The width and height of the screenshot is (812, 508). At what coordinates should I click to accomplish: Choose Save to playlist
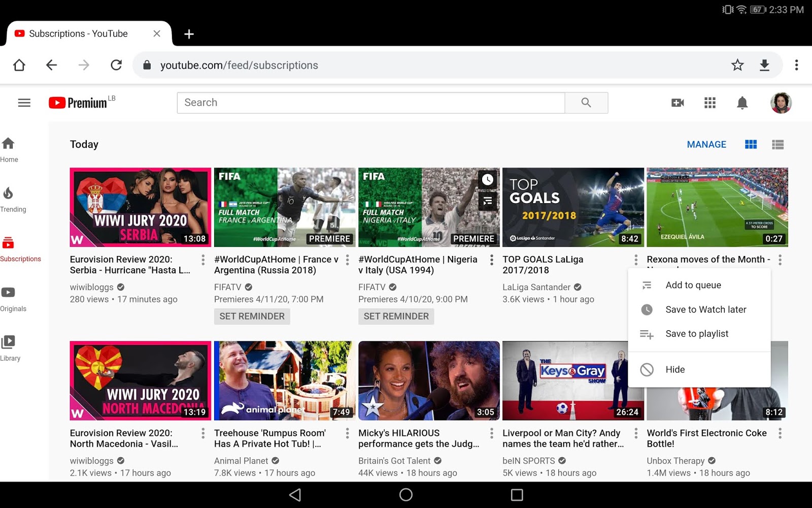(699, 334)
